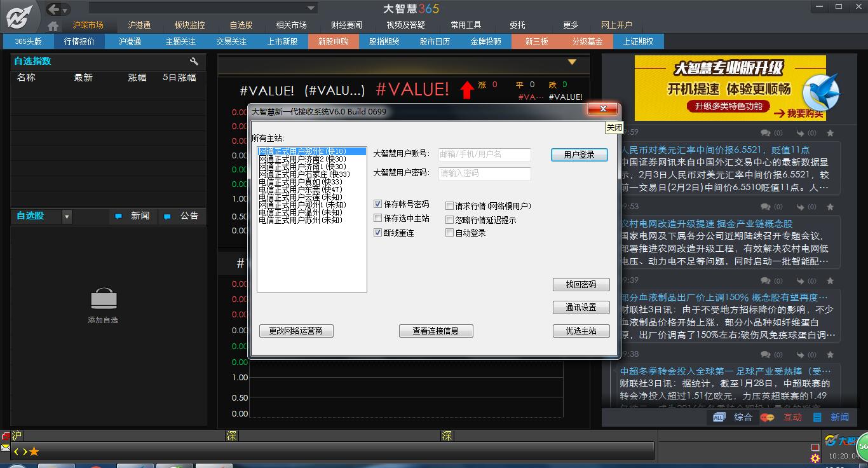
Task: Click the chat bubbles icon beside 互动
Action: 768,417
